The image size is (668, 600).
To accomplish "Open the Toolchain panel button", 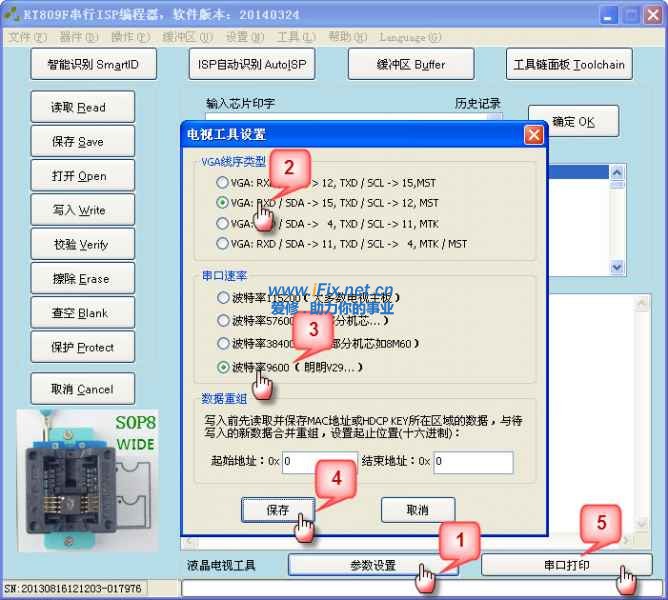I will pos(568,65).
